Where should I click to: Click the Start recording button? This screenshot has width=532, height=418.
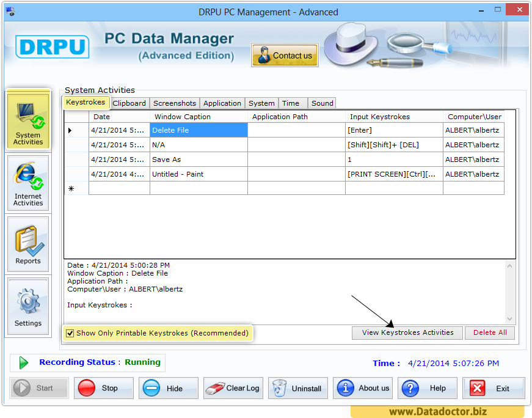(39, 388)
